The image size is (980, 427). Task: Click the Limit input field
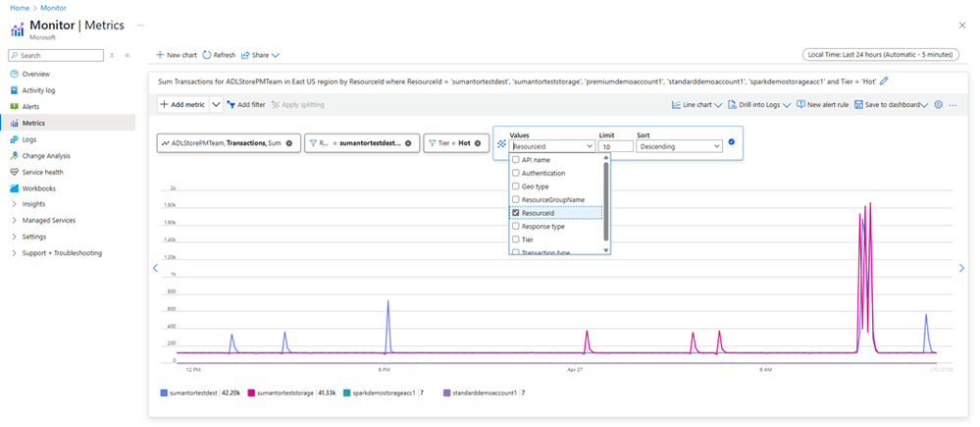[x=615, y=146]
